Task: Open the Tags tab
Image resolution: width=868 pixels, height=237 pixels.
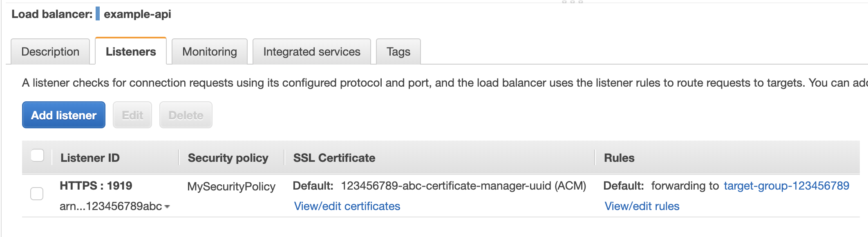Action: click(x=398, y=51)
